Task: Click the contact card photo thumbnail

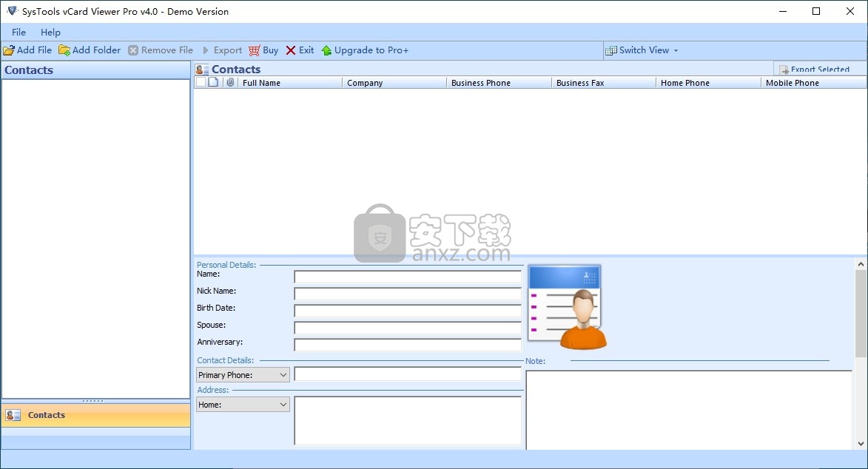Action: [568, 307]
